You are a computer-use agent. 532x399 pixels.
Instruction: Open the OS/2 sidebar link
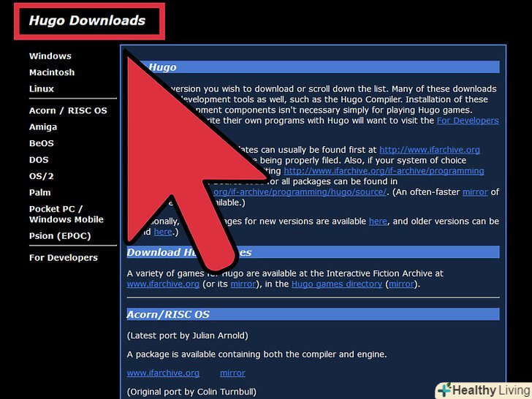tap(42, 176)
